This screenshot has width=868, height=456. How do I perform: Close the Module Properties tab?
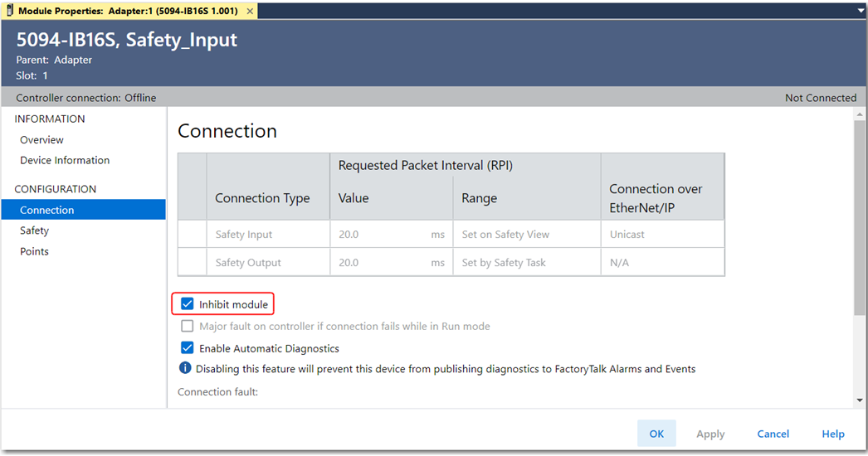click(248, 12)
